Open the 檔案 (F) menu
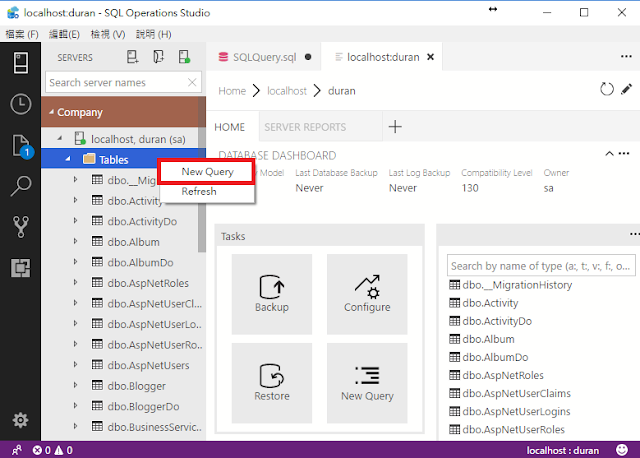 coord(22,34)
